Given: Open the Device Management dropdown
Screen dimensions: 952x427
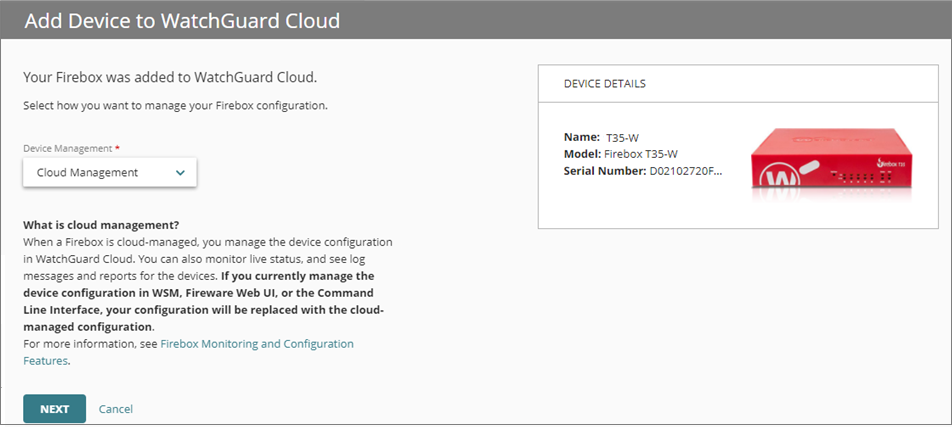Looking at the screenshot, I should (x=110, y=173).
